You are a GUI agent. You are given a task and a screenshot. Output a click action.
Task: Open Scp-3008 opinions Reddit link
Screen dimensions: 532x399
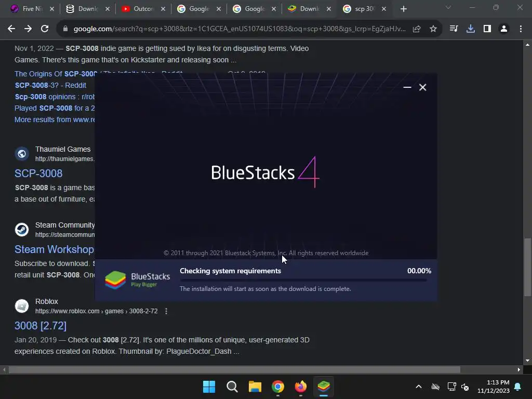[55, 97]
